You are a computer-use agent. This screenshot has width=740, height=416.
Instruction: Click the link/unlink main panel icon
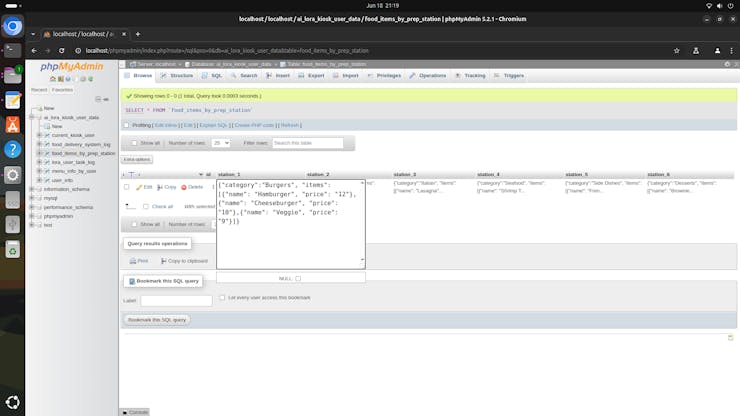coord(106,99)
